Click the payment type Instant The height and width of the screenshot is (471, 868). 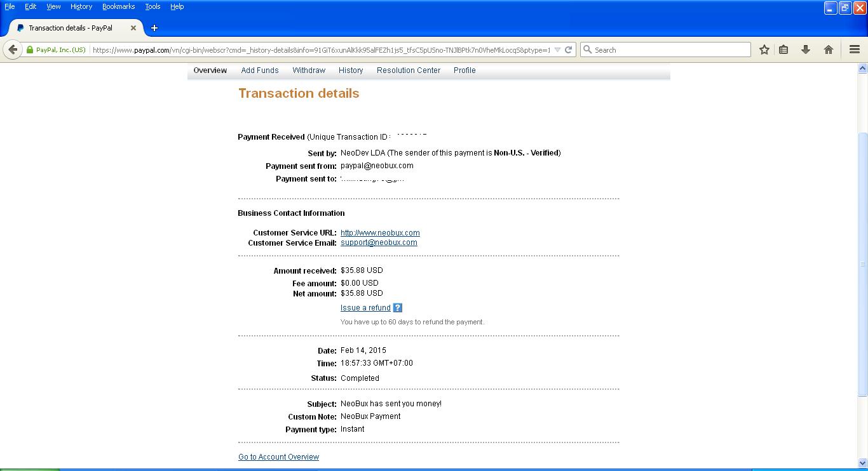click(353, 429)
